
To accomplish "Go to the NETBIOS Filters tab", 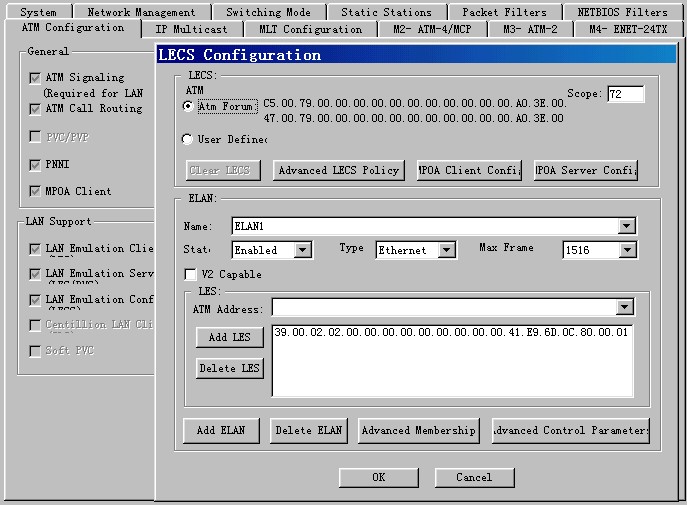I will pos(621,12).
